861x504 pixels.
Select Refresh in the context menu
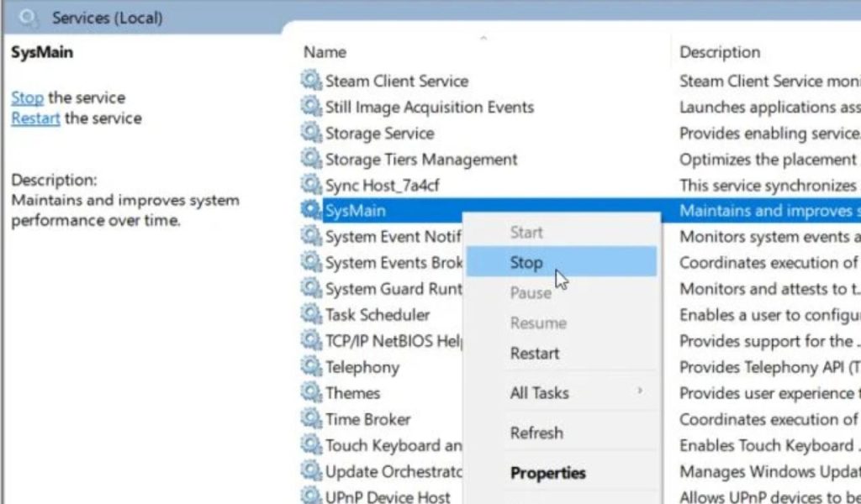pos(536,433)
